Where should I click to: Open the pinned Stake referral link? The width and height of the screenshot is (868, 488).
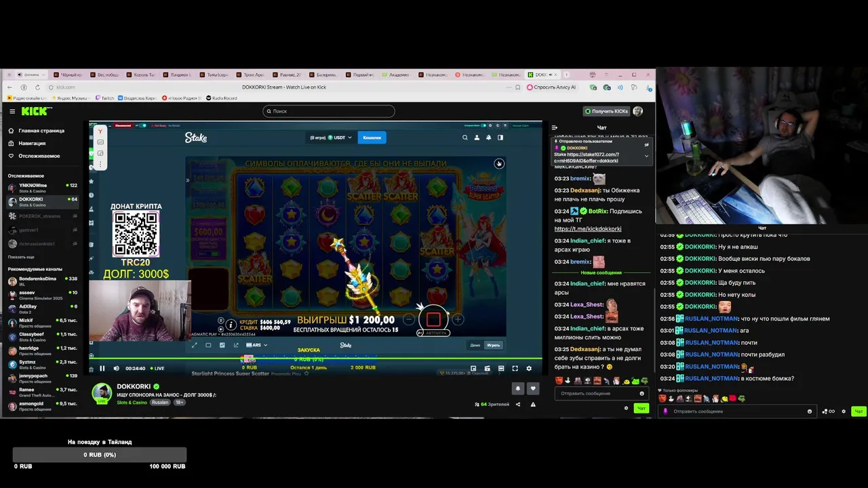[586, 157]
